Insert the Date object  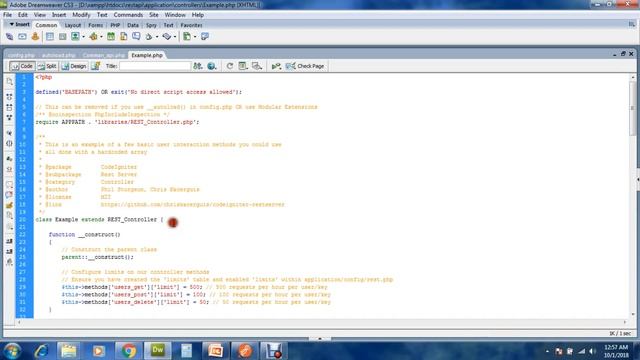(x=111, y=37)
